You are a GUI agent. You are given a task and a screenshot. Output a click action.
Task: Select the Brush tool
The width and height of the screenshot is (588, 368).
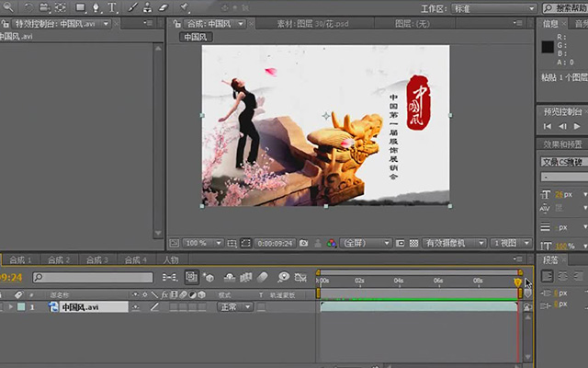tap(132, 7)
